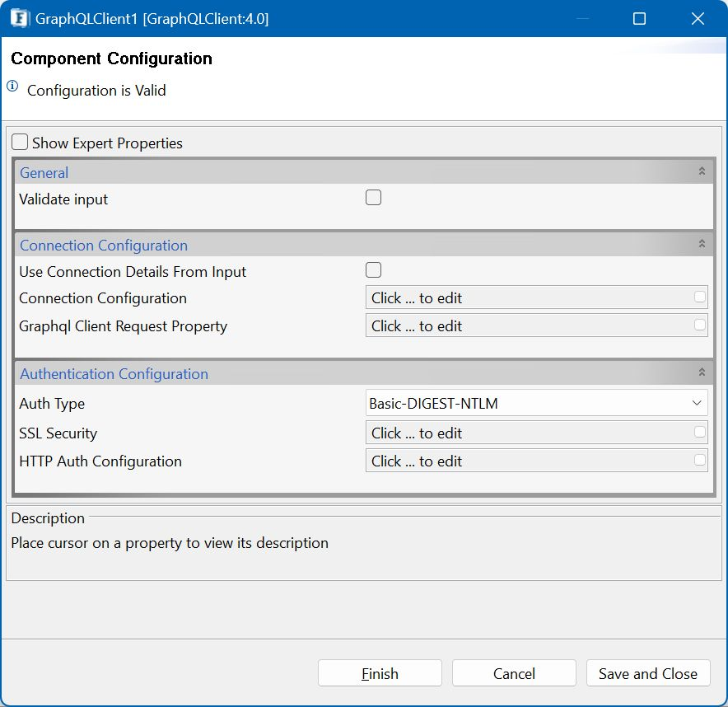
Task: Click the Graphql Client Request Property label
Action: (x=123, y=326)
